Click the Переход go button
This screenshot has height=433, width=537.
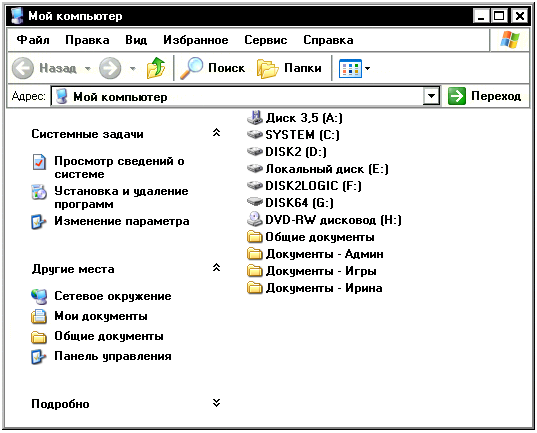coord(485,96)
